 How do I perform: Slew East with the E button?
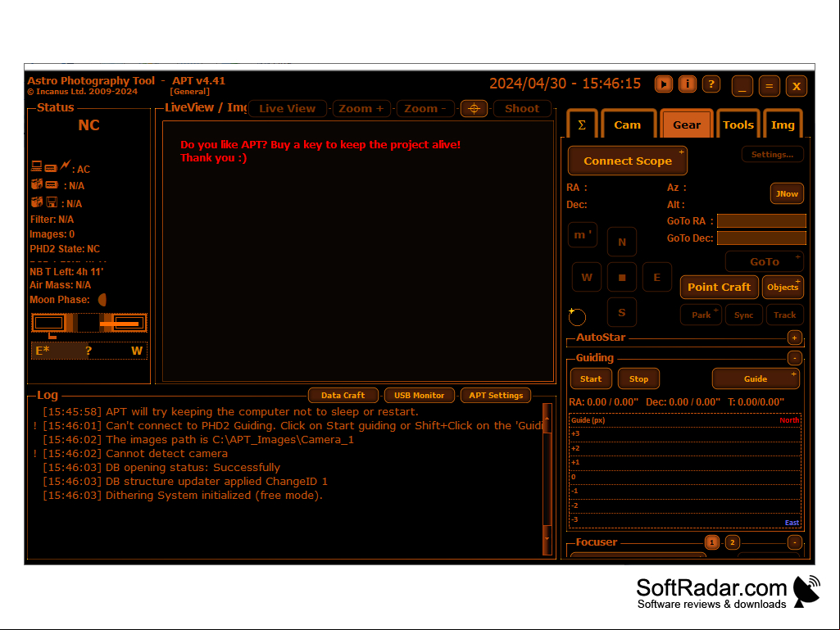[x=656, y=278]
